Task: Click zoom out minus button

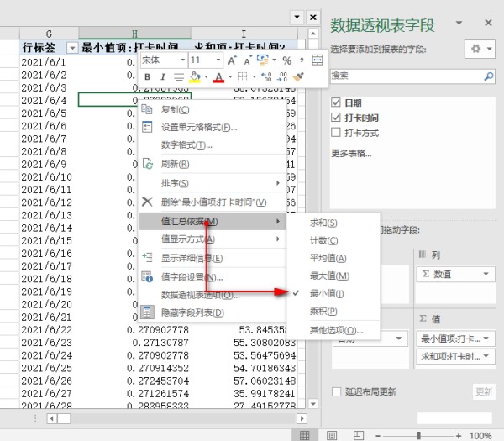Action: click(x=378, y=436)
